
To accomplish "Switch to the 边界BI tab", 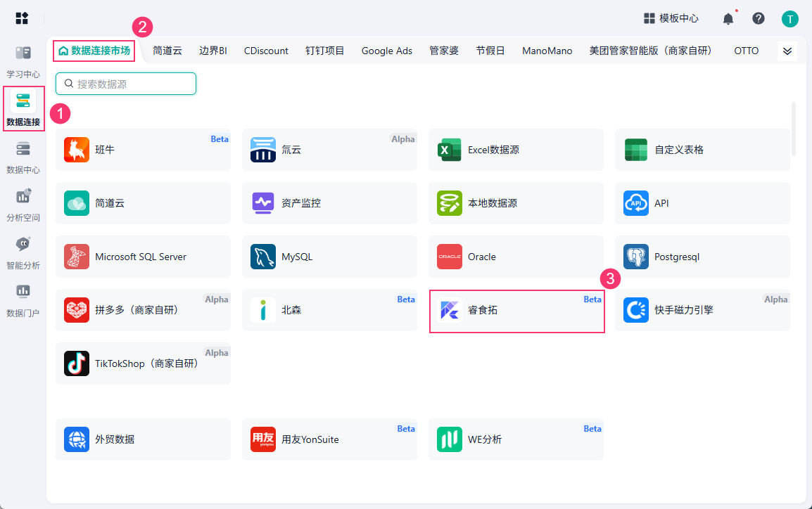I will [212, 51].
